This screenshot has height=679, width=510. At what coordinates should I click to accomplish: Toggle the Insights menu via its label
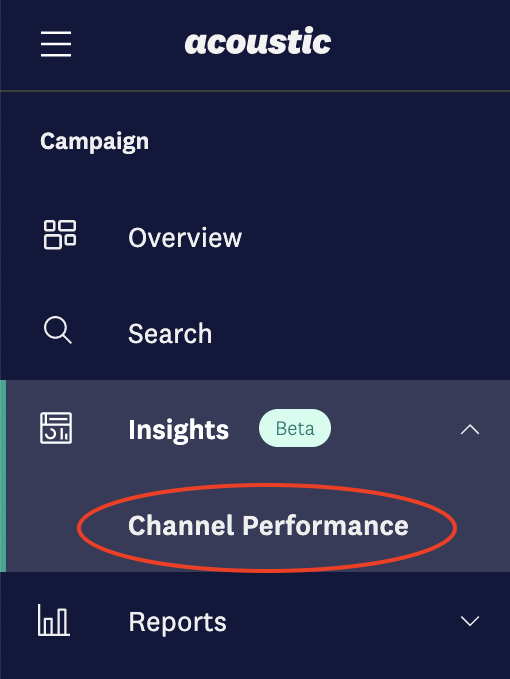(x=178, y=430)
